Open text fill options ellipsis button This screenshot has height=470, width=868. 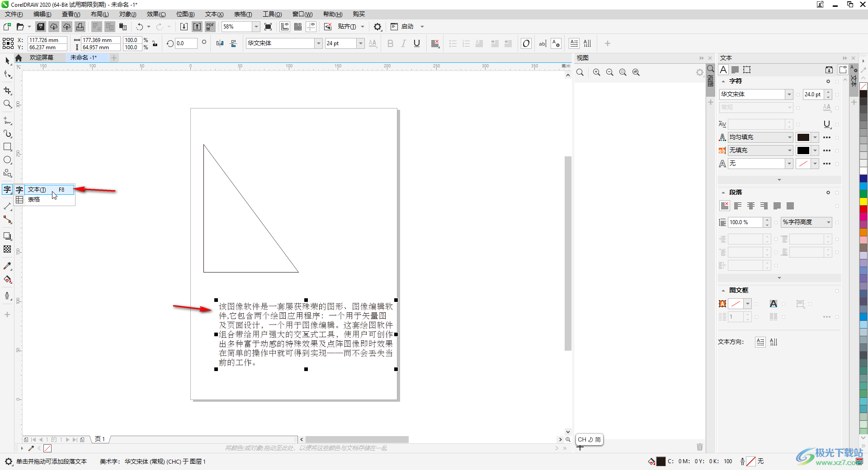click(827, 137)
